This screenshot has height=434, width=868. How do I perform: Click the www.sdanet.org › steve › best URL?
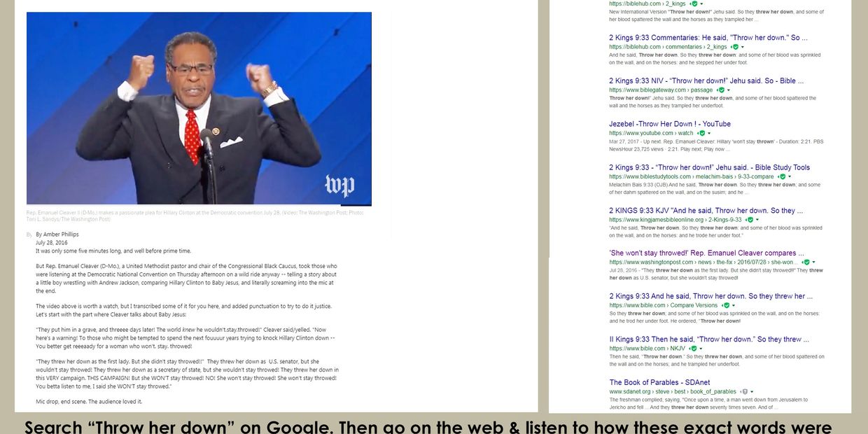coord(673,391)
